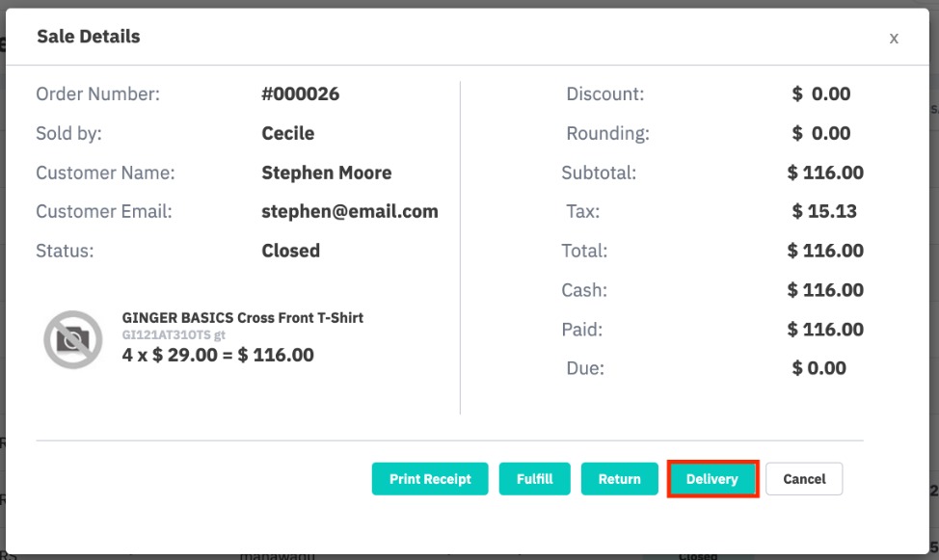Screen dimensions: 939x560
Task: Close the Sale Details dialog with x
Action: point(894,39)
